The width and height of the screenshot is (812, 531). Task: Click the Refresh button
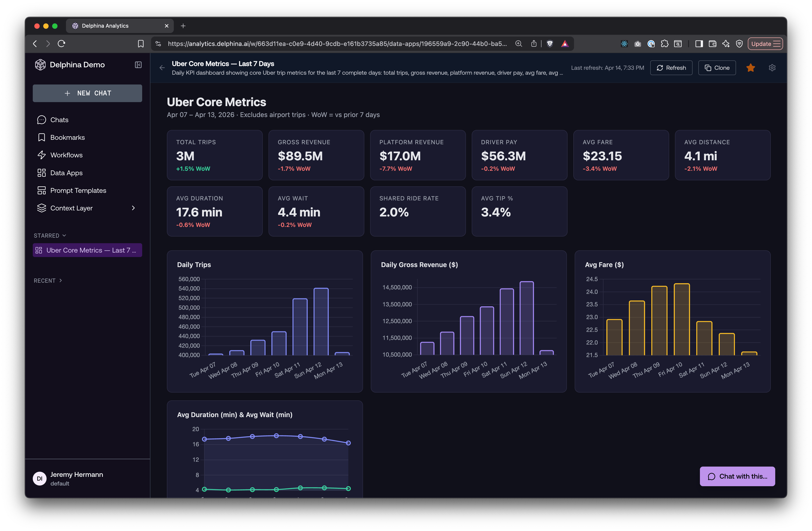coord(671,68)
